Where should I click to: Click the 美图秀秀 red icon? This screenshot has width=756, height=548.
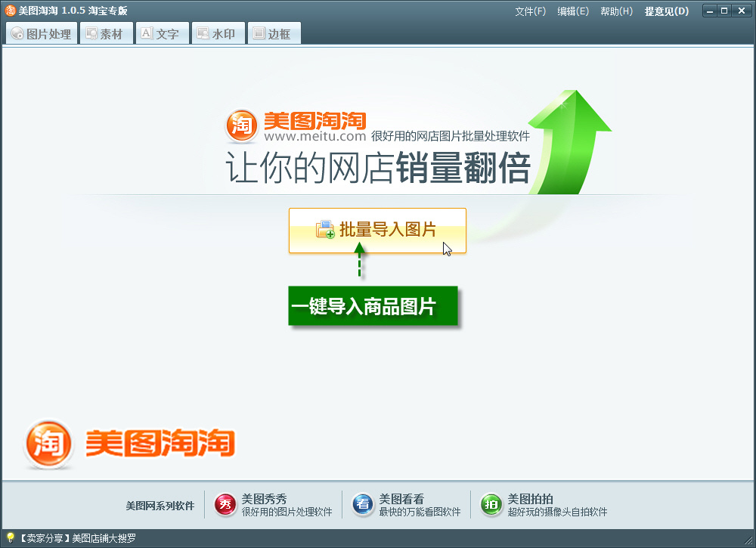(225, 505)
